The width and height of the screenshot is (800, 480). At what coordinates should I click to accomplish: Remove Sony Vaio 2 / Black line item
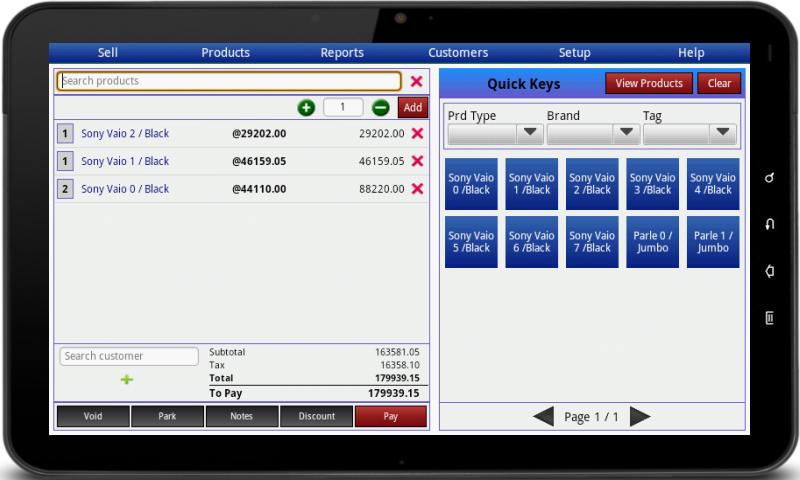(417, 134)
